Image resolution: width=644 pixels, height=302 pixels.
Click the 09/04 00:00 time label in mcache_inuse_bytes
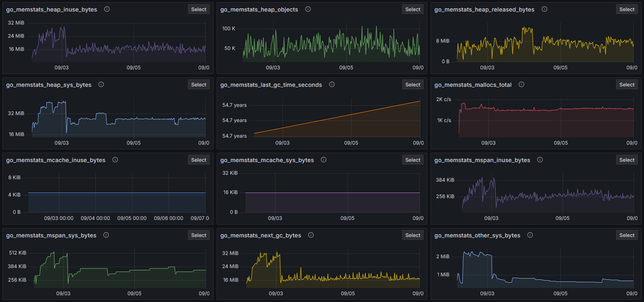click(95, 218)
